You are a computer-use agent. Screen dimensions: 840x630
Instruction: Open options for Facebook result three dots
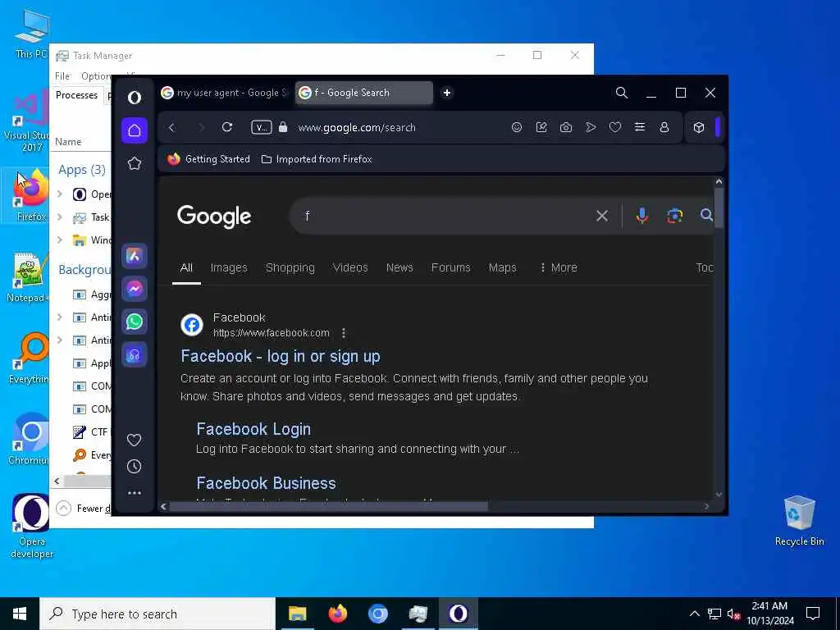coord(344,333)
